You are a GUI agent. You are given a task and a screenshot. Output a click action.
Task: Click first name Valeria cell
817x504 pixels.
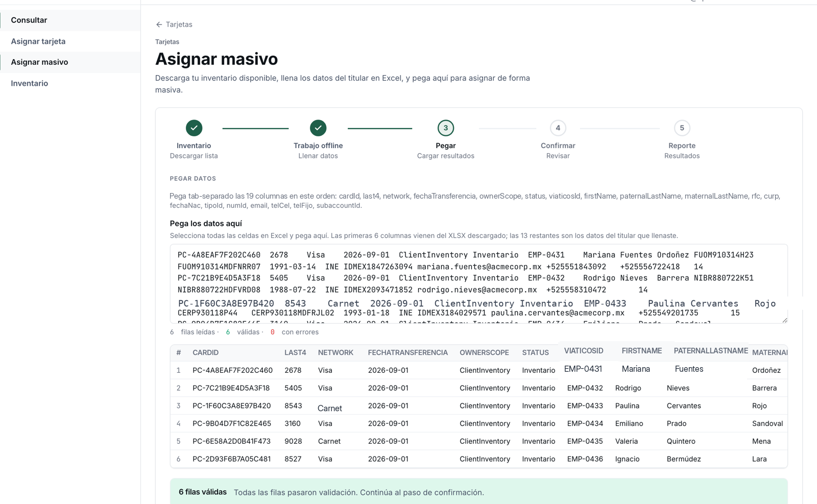point(627,441)
